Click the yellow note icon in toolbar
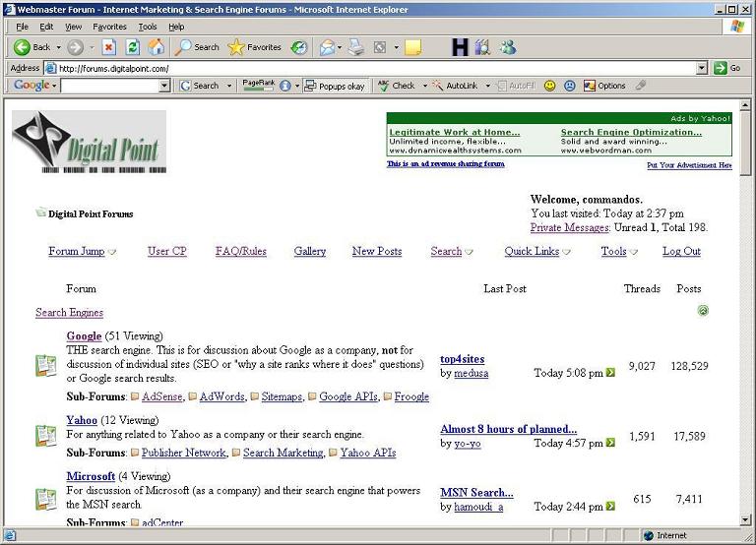Image resolution: width=756 pixels, height=545 pixels. click(x=412, y=47)
